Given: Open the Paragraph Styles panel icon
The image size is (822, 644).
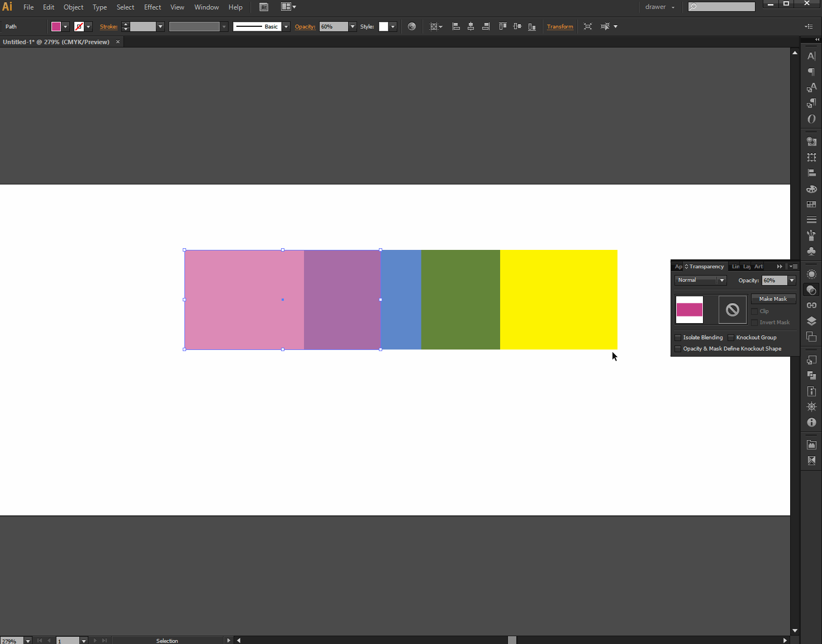Looking at the screenshot, I should pos(811,103).
